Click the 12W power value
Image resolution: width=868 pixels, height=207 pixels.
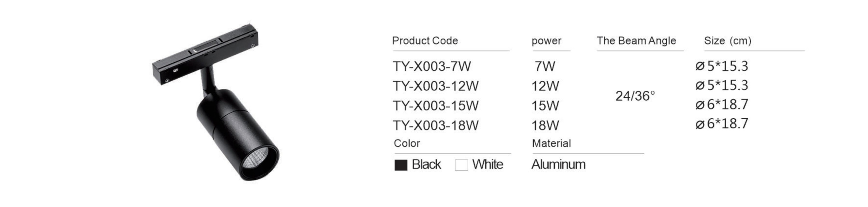coord(545,86)
